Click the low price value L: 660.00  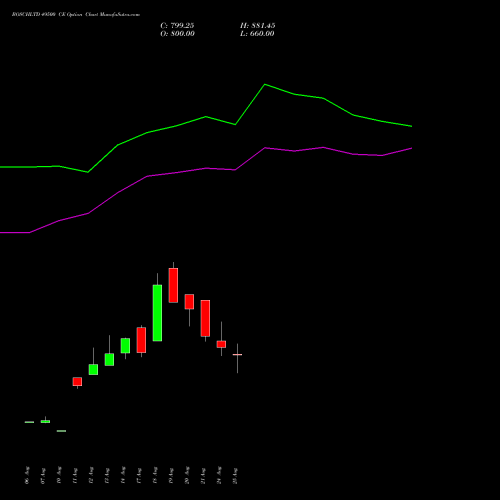click(x=257, y=34)
